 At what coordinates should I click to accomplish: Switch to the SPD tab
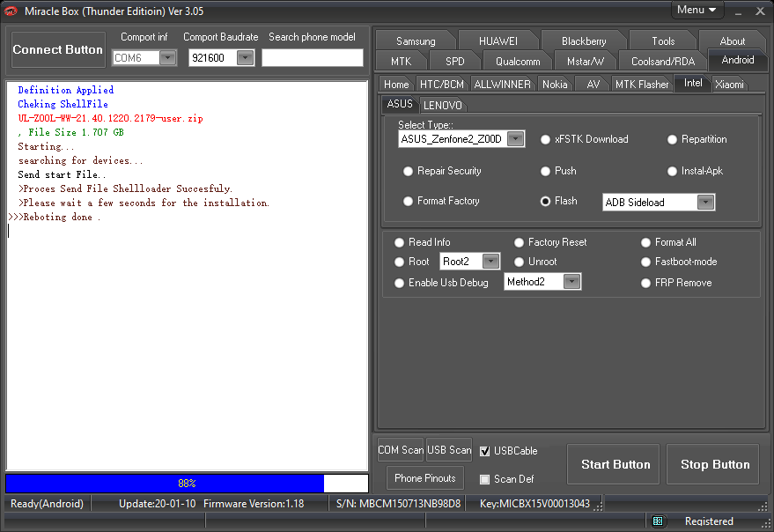click(x=454, y=62)
